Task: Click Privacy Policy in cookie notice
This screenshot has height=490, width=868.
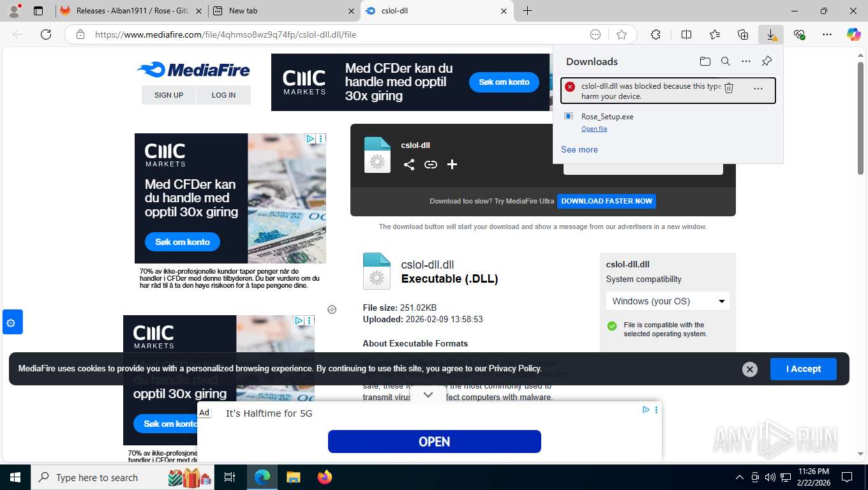Action: pos(514,368)
